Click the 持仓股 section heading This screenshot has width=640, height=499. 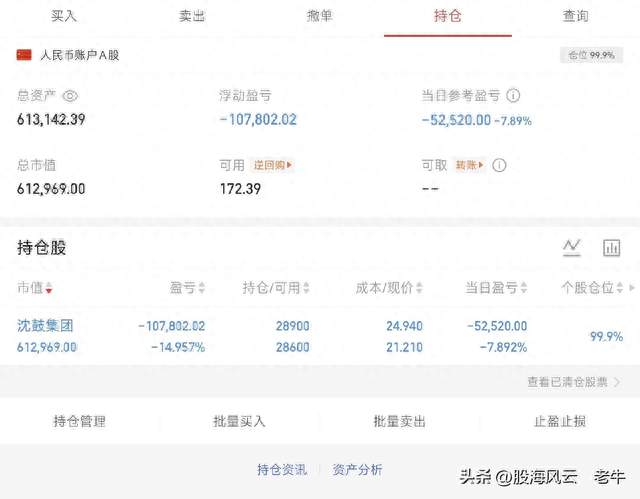point(42,248)
